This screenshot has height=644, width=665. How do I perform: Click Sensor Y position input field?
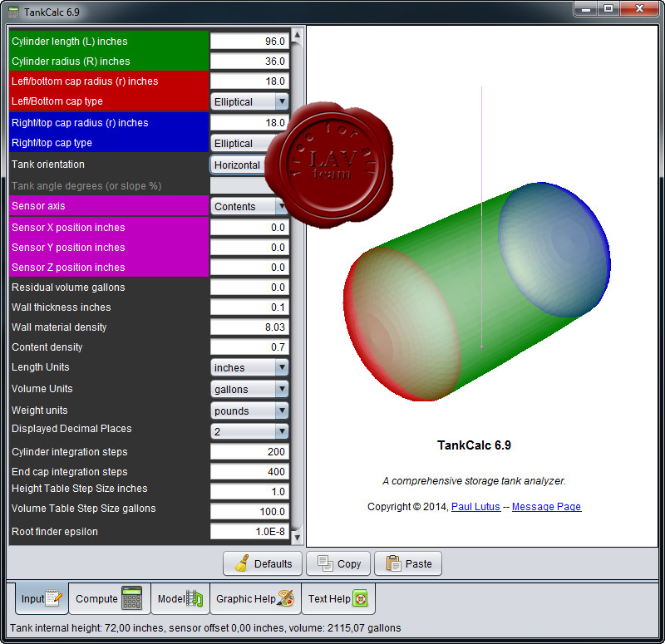pos(249,247)
